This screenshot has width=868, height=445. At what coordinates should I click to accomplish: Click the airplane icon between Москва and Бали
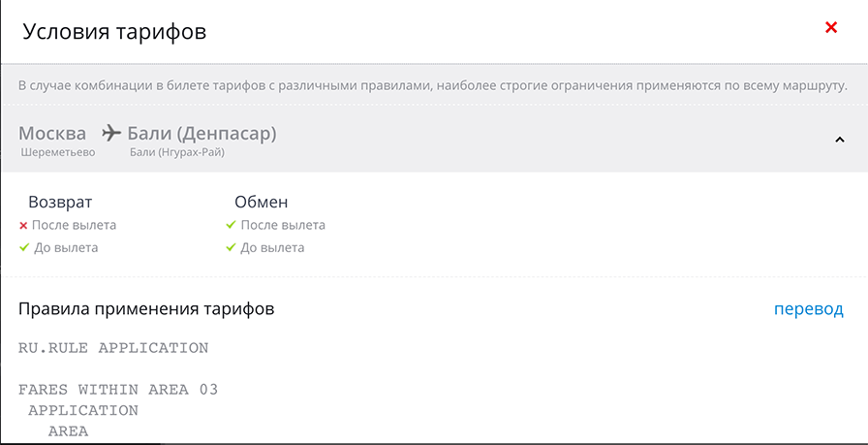coord(110,133)
